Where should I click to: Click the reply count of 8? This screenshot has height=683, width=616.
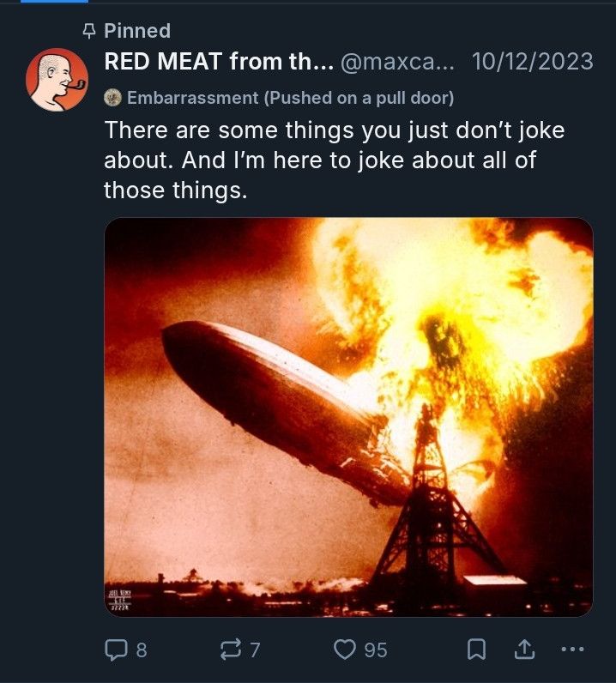point(141,650)
